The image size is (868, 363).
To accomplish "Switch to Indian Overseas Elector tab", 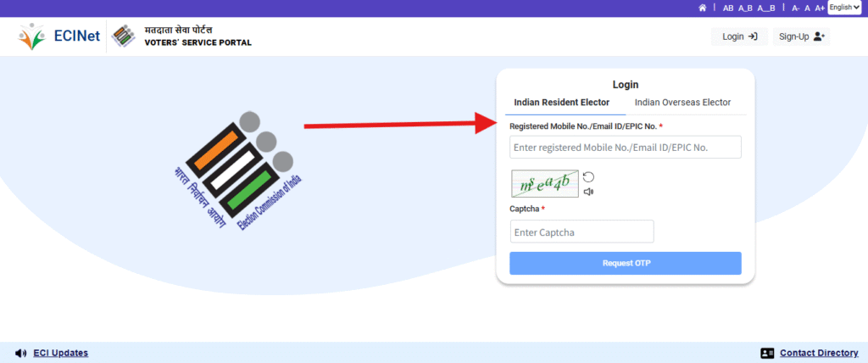I will [x=682, y=103].
